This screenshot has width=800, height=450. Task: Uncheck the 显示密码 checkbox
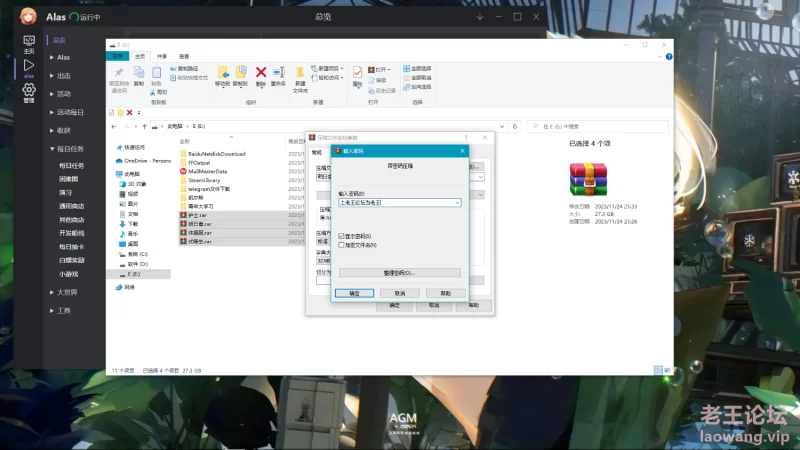pos(341,236)
